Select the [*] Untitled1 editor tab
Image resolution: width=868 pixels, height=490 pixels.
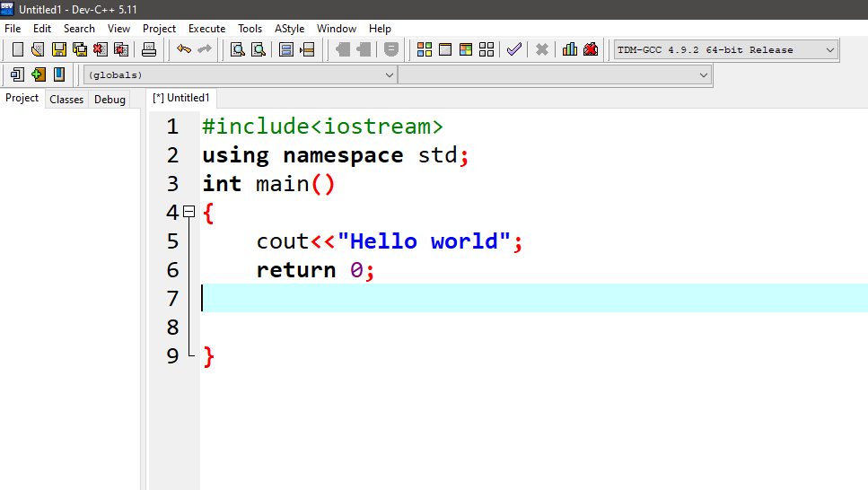click(x=181, y=98)
